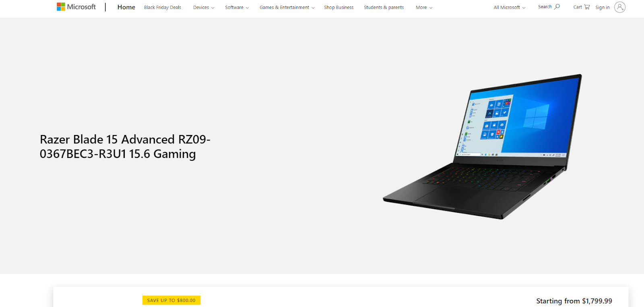Click the Microsoft logo

(x=76, y=7)
